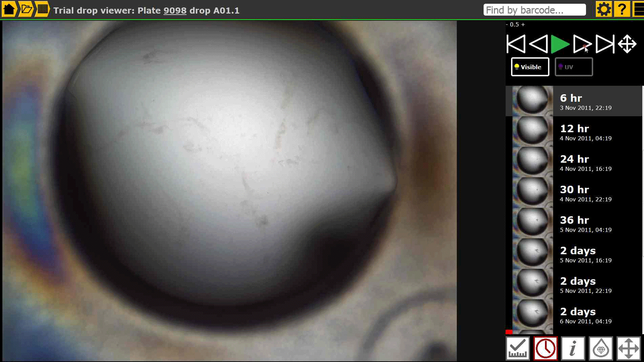Viewport: 644px width, 362px height.
Task: Jump to the first image in sequence
Action: pos(516,44)
